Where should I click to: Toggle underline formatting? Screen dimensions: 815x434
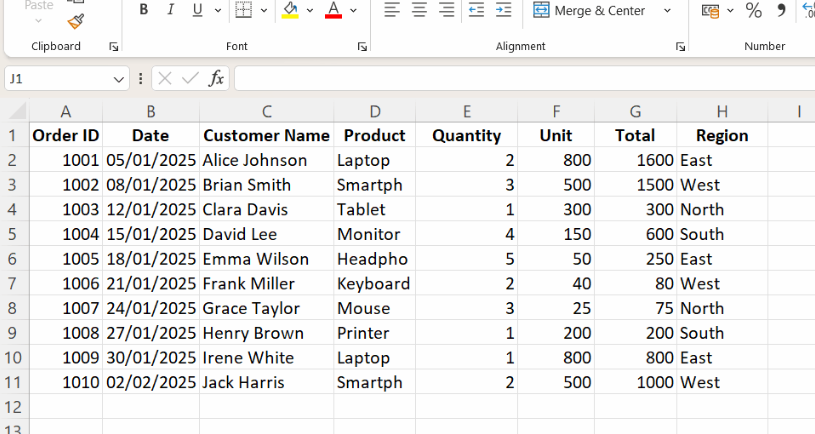coord(196,10)
